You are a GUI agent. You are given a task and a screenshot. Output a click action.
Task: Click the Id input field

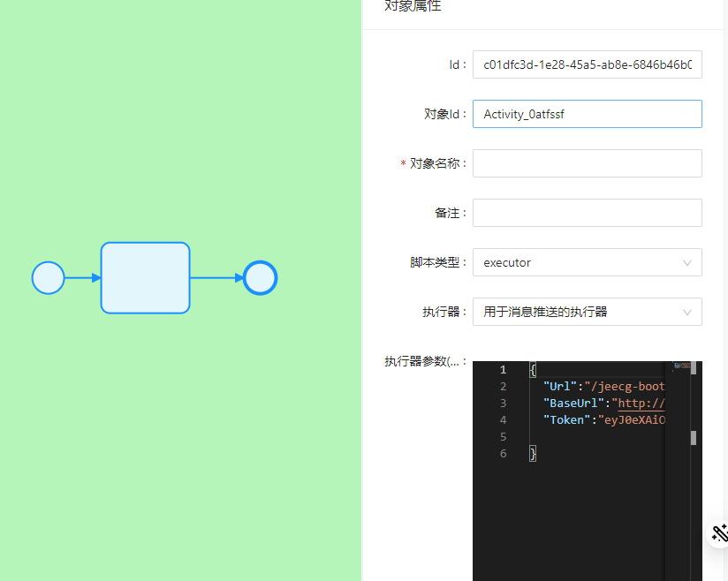tap(588, 64)
